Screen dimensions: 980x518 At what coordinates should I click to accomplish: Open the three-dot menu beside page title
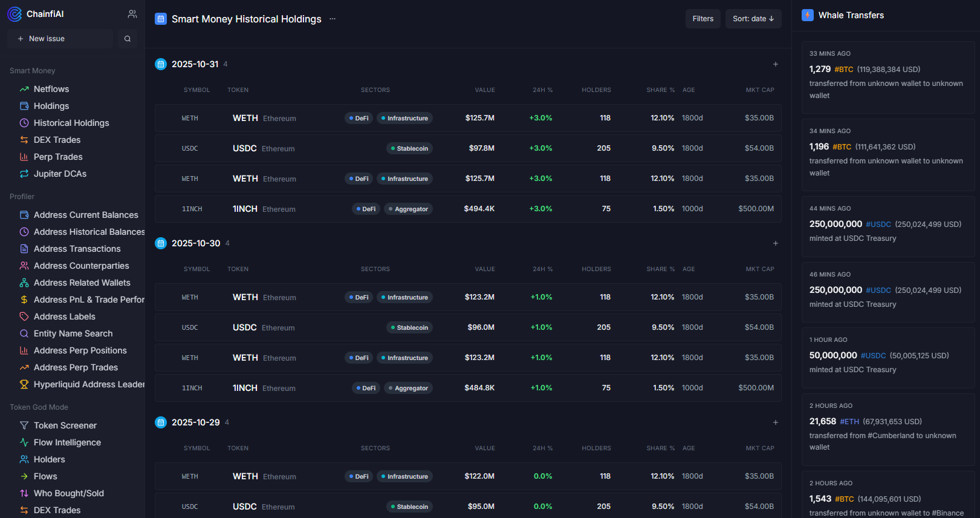(x=333, y=19)
